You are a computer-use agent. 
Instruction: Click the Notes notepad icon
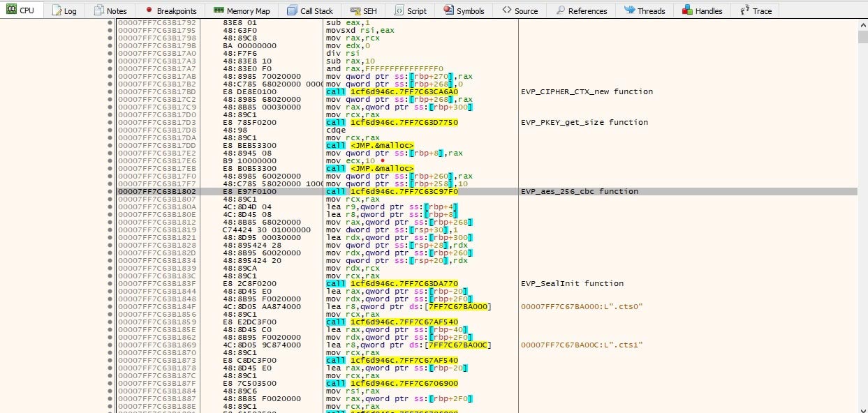point(98,10)
